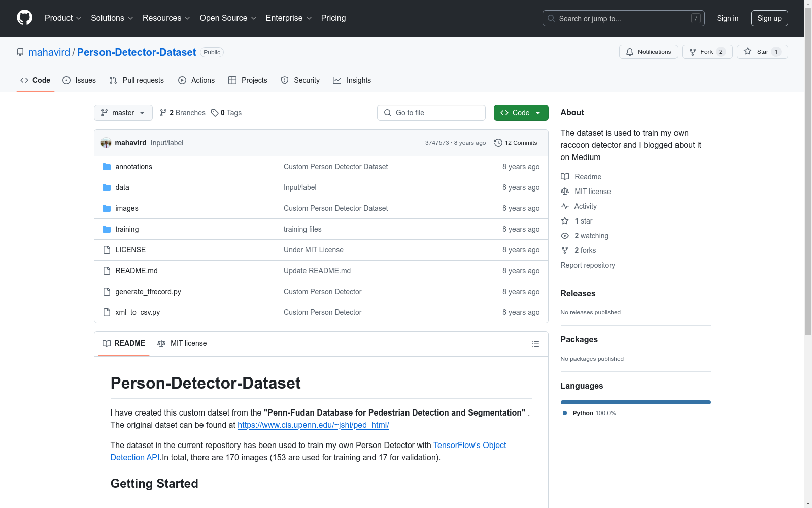Open the 12 Commits link

(x=516, y=143)
